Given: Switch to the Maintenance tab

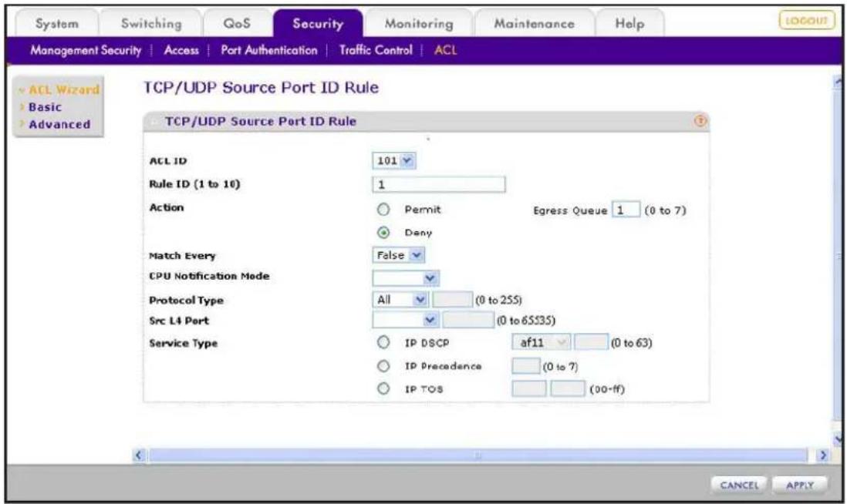Looking at the screenshot, I should pos(534,23).
